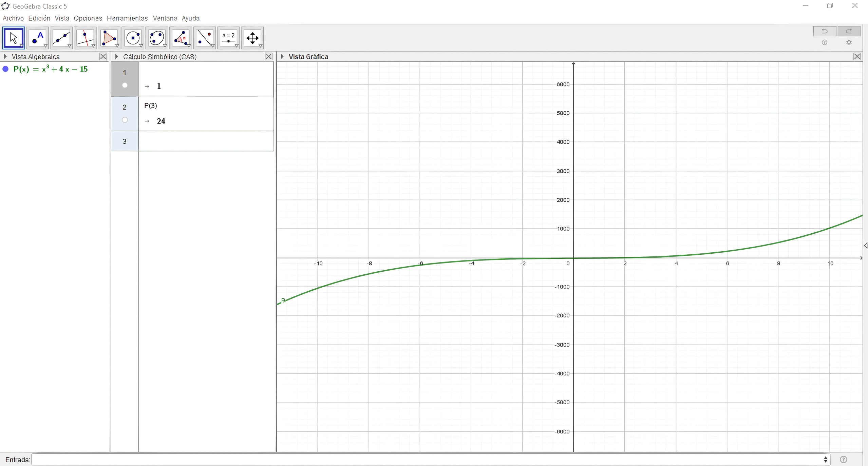Toggle visibility marker of CAS row 2
The height and width of the screenshot is (466, 868).
[x=125, y=120]
